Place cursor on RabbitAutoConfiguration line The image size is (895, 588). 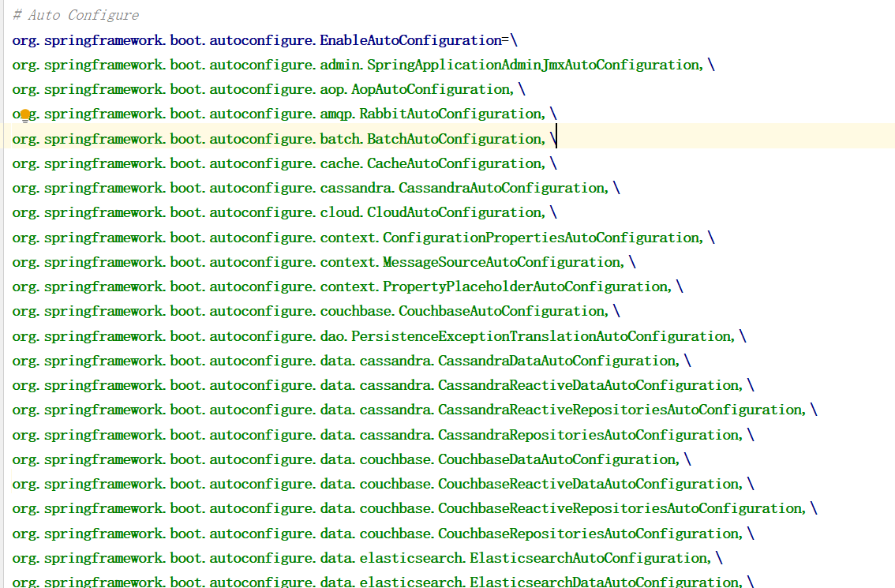click(284, 114)
